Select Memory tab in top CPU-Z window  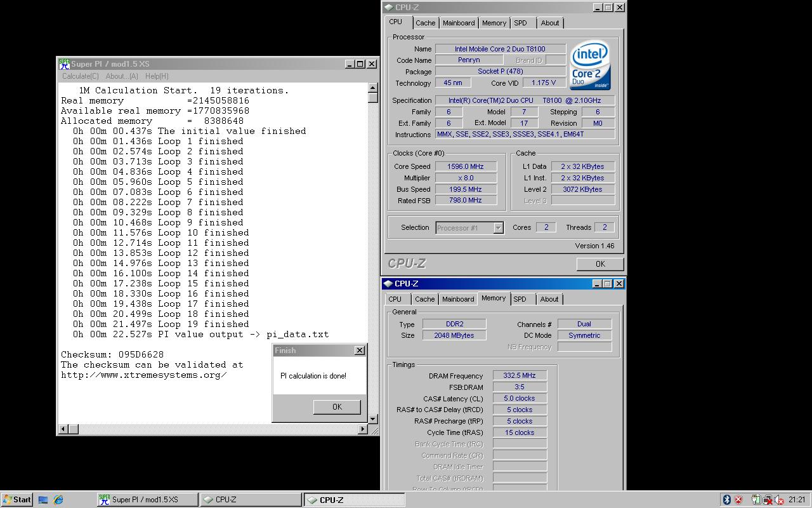click(x=494, y=23)
